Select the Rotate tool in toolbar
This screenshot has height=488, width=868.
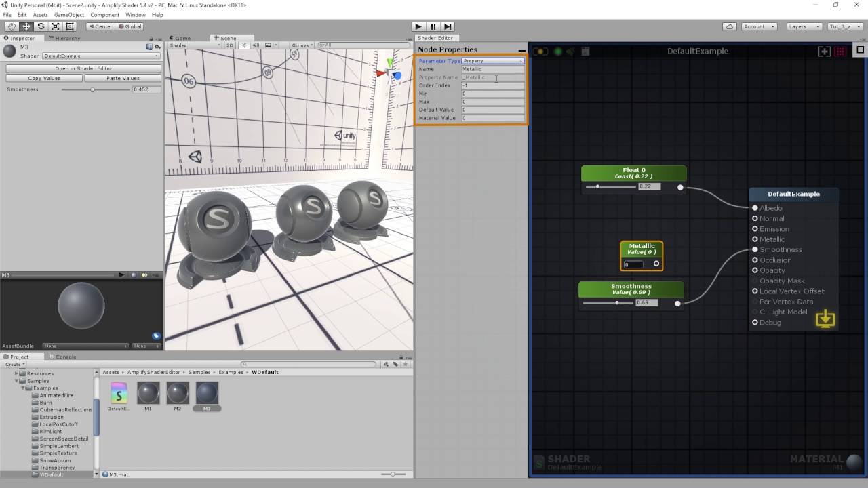[41, 26]
